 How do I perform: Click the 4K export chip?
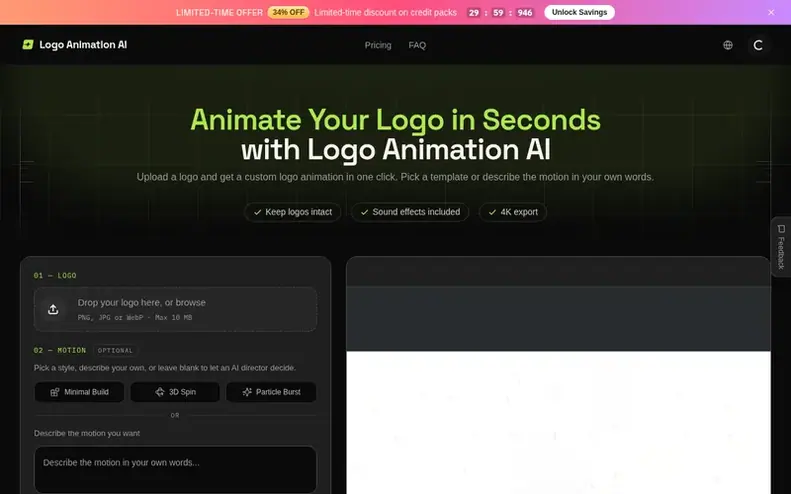coord(513,212)
